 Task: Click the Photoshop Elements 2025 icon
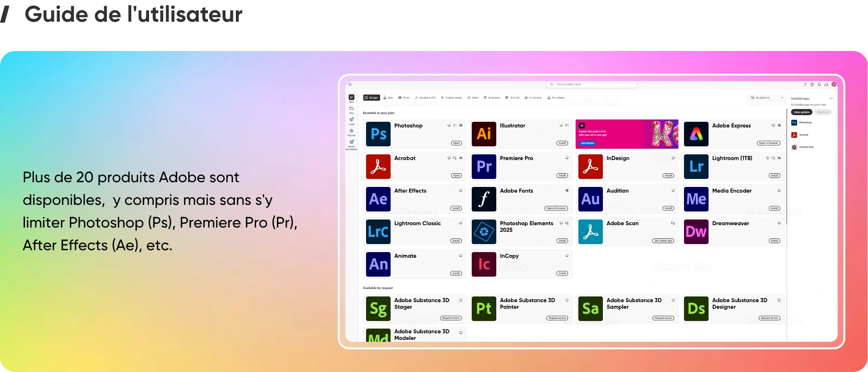click(x=484, y=232)
